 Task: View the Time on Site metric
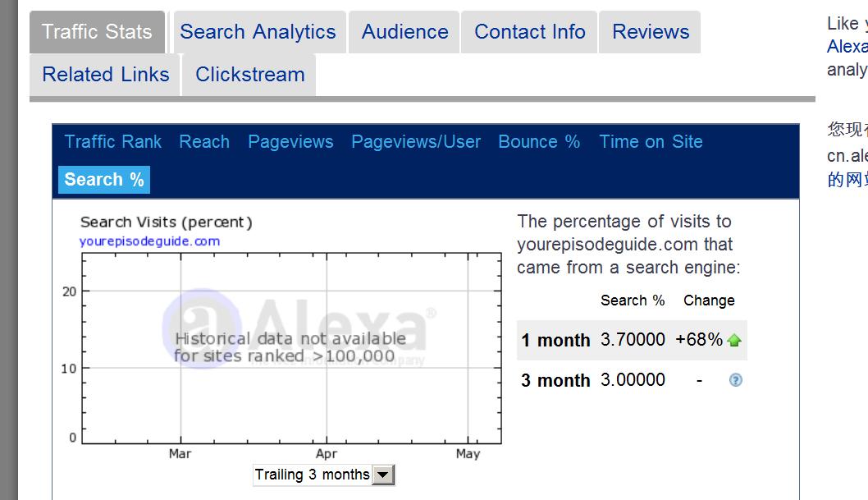[651, 142]
